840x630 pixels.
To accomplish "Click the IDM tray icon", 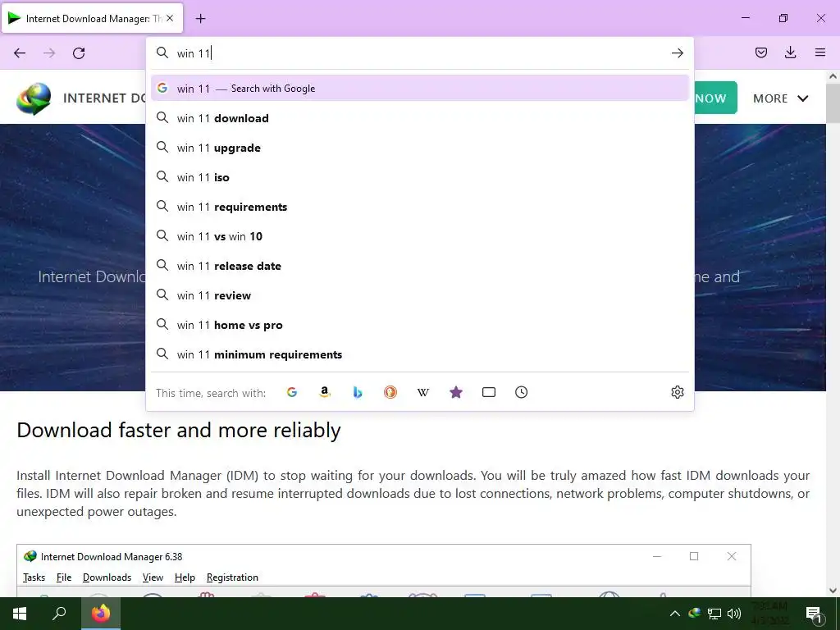I will pyautogui.click(x=694, y=614).
